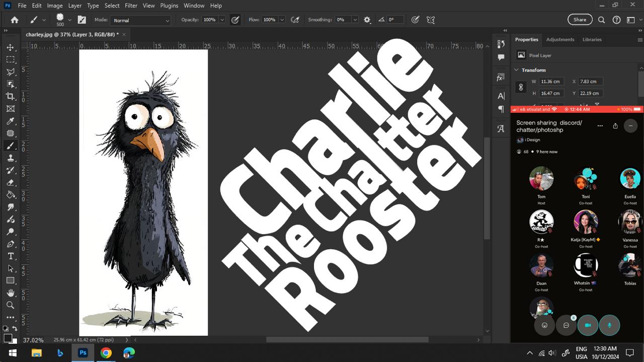This screenshot has height=362, width=644.
Task: Open the Comments panel icon
Action: [x=501, y=57]
